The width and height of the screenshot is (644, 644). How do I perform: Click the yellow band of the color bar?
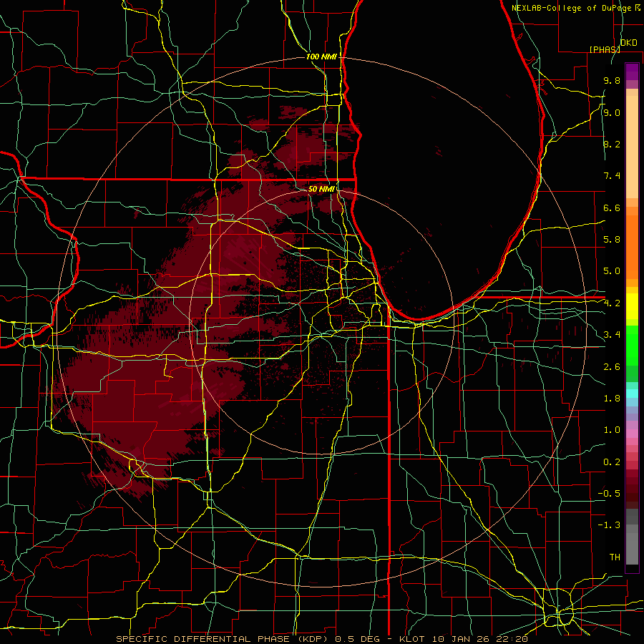tap(632, 306)
